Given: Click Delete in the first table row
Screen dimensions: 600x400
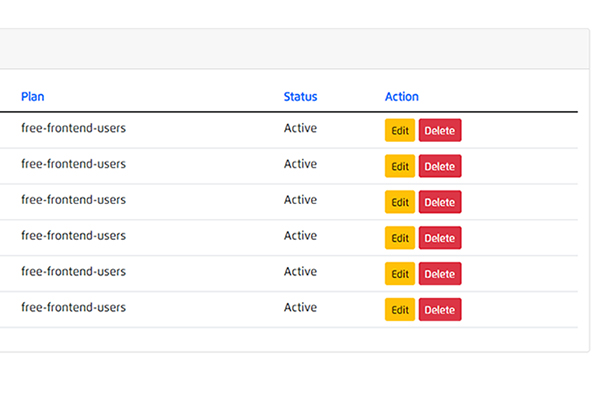Looking at the screenshot, I should coord(440,131).
